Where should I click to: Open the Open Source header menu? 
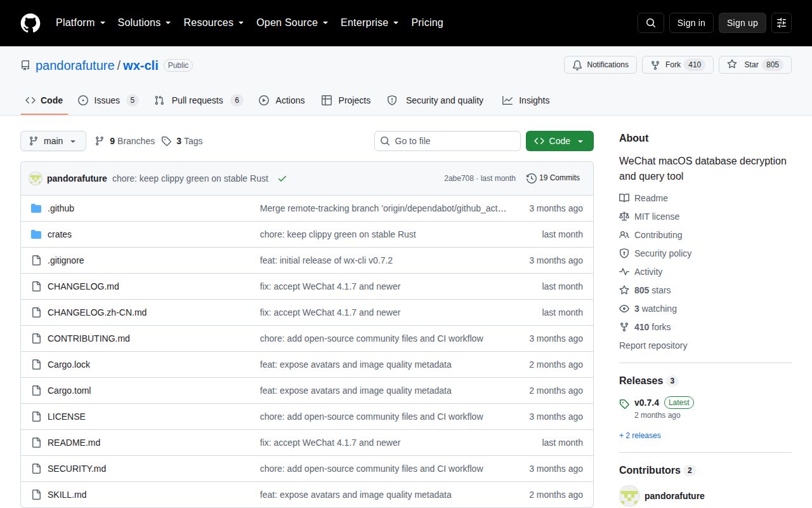292,23
